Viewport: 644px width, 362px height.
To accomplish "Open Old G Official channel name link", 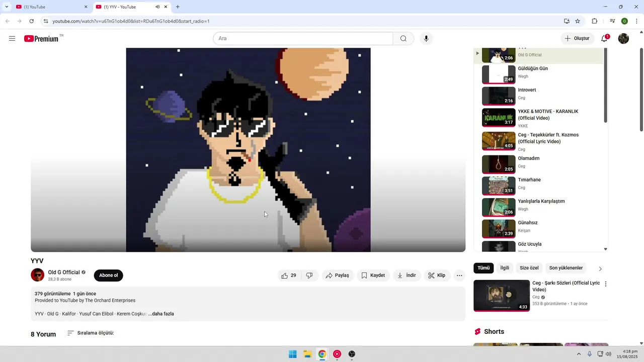I will click(x=64, y=273).
